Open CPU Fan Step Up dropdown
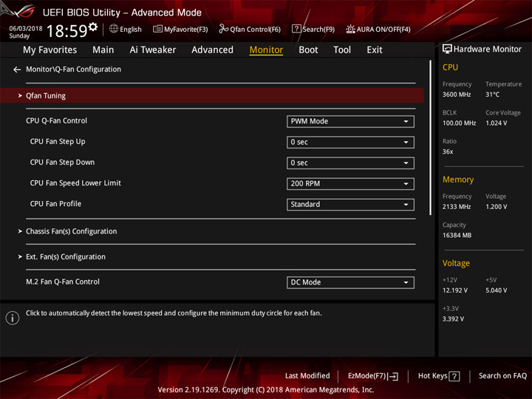Screen dimensions: 532x399 pos(350,142)
